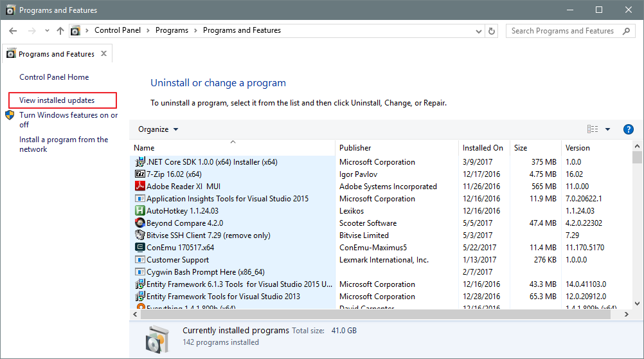Expand chevron after Programs breadcrumb

195,31
